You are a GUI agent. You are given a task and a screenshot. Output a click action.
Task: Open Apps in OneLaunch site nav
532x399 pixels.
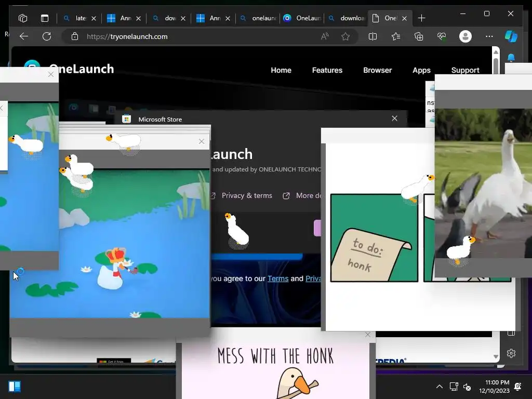(421, 70)
